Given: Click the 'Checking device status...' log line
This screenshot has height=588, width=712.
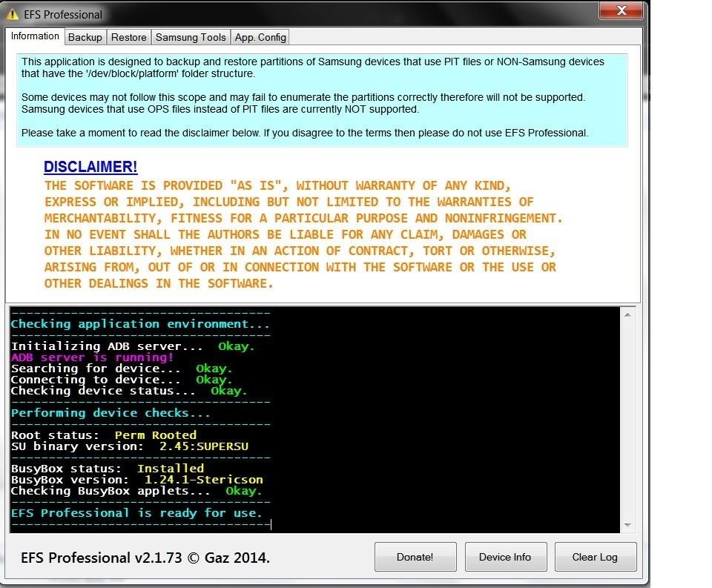Looking at the screenshot, I should click(x=129, y=391).
